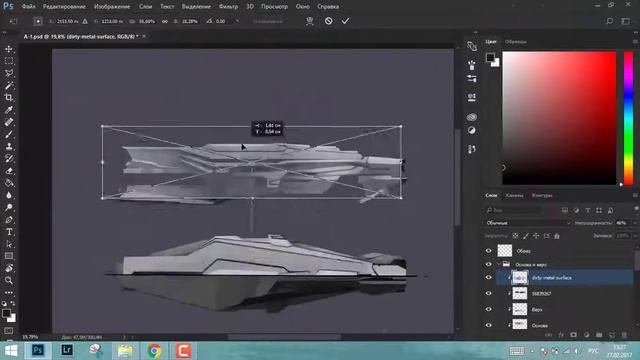Select the Rectangle shape tool

pos(9,256)
